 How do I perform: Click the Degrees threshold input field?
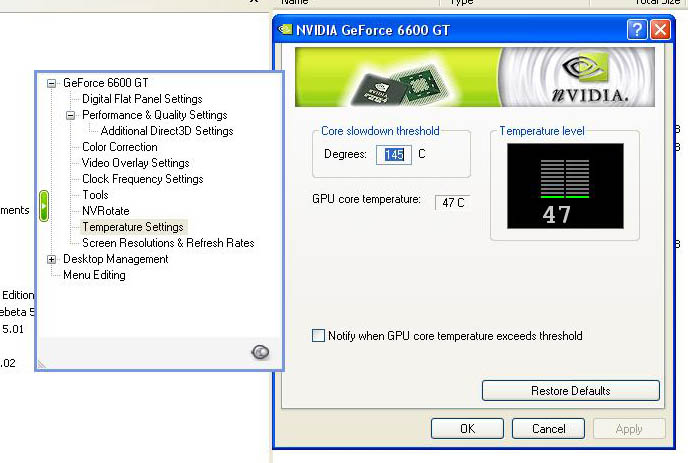coord(394,154)
